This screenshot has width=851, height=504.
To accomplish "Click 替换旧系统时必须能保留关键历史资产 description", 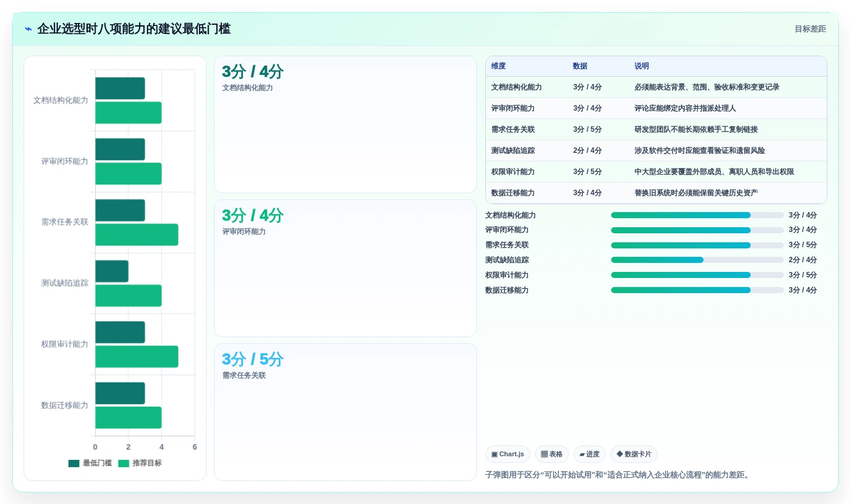I will [696, 193].
